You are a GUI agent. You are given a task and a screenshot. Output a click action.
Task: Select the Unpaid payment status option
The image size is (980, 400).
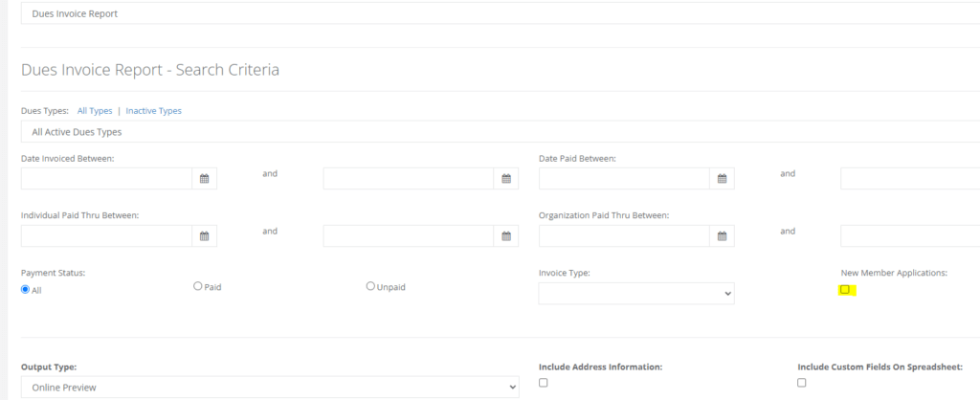(x=370, y=286)
